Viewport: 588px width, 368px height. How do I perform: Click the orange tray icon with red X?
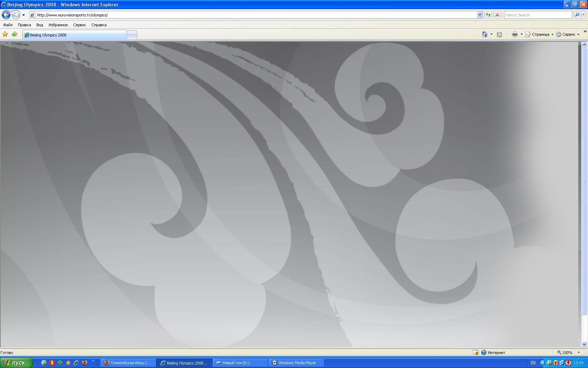pyautogui.click(x=555, y=363)
